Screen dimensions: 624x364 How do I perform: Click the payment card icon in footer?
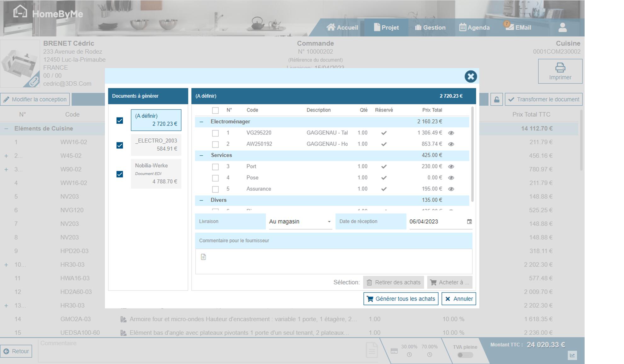pos(394,351)
